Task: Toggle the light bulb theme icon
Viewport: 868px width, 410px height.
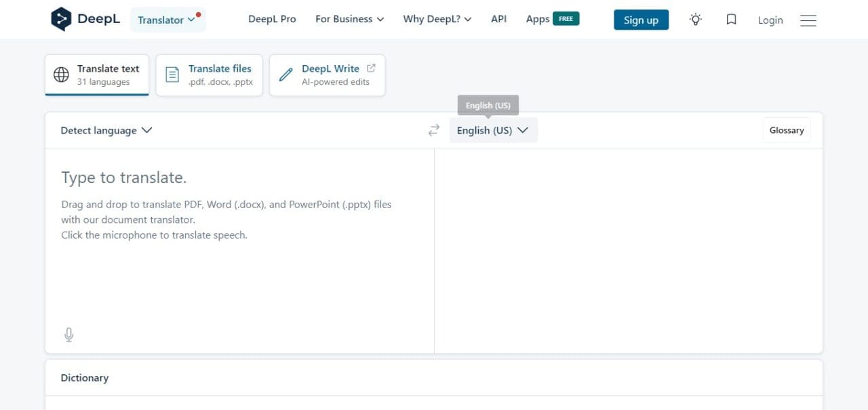Action: [696, 20]
